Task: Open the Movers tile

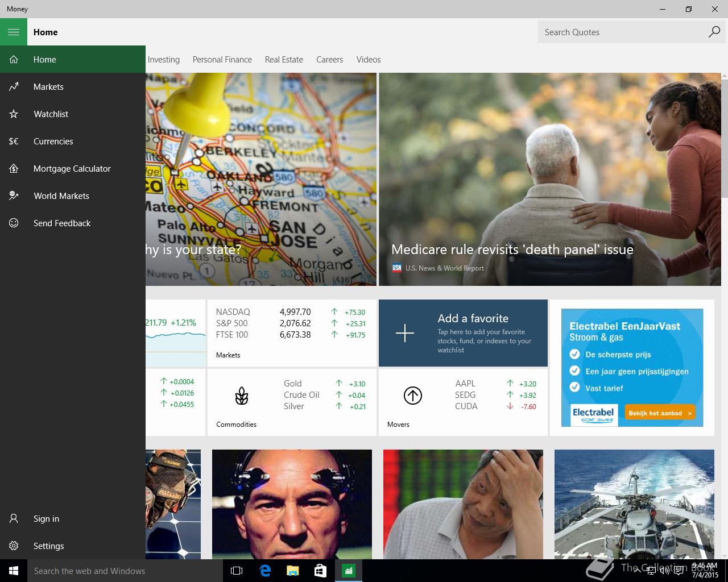Action: [x=463, y=402]
